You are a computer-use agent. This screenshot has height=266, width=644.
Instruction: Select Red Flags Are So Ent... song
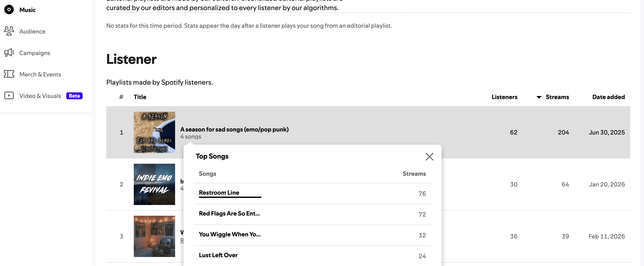click(229, 214)
